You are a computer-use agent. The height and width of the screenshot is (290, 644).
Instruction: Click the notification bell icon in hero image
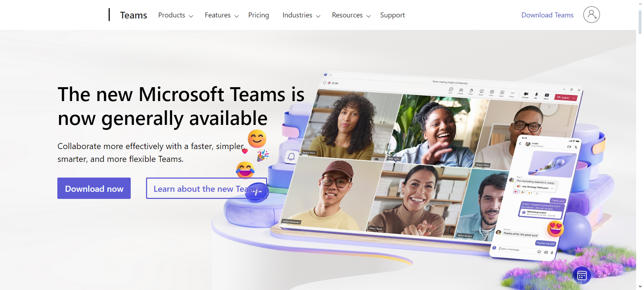tap(291, 157)
